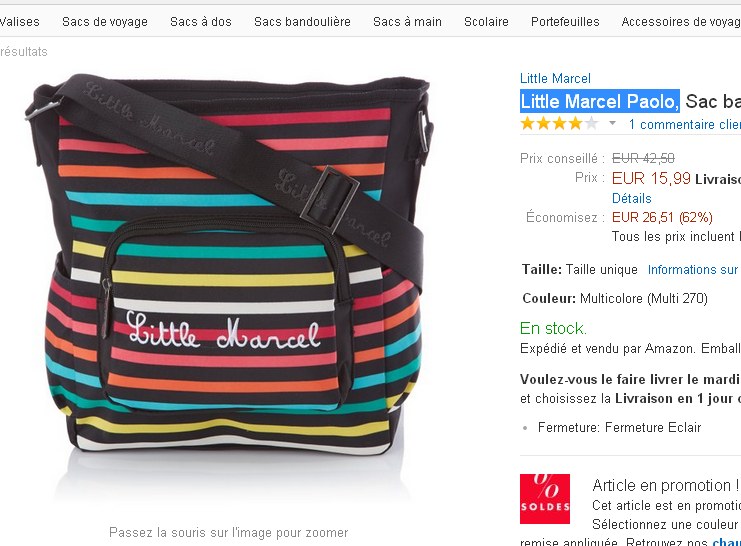741x546 pixels.
Task: Open the Sacs de voyage menu
Action: click(x=105, y=22)
